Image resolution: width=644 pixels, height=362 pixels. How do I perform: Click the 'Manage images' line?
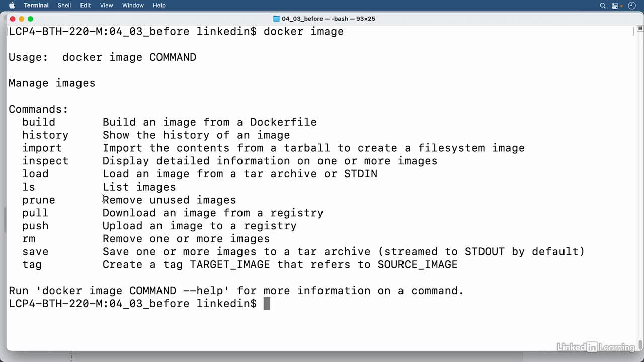(52, 83)
